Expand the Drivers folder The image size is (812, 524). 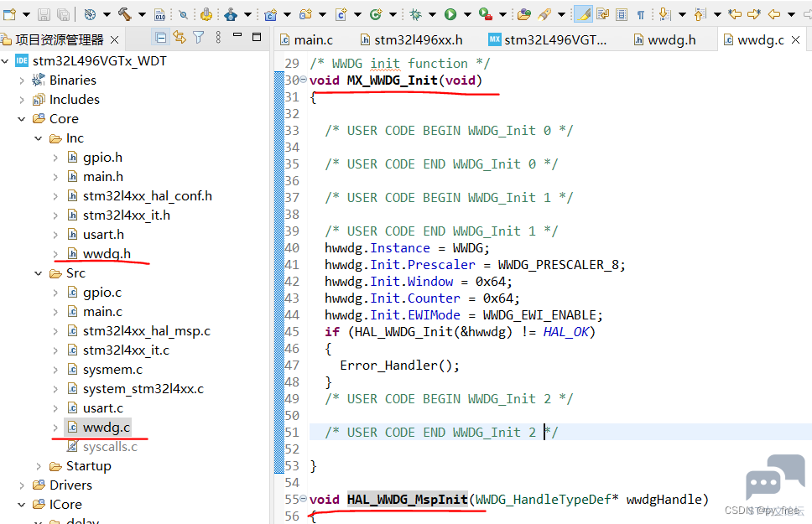coord(22,485)
